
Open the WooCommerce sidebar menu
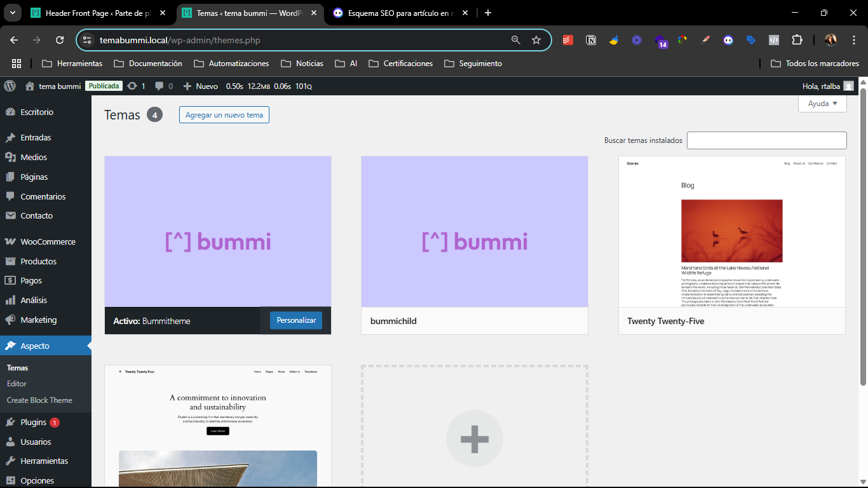click(x=47, y=241)
